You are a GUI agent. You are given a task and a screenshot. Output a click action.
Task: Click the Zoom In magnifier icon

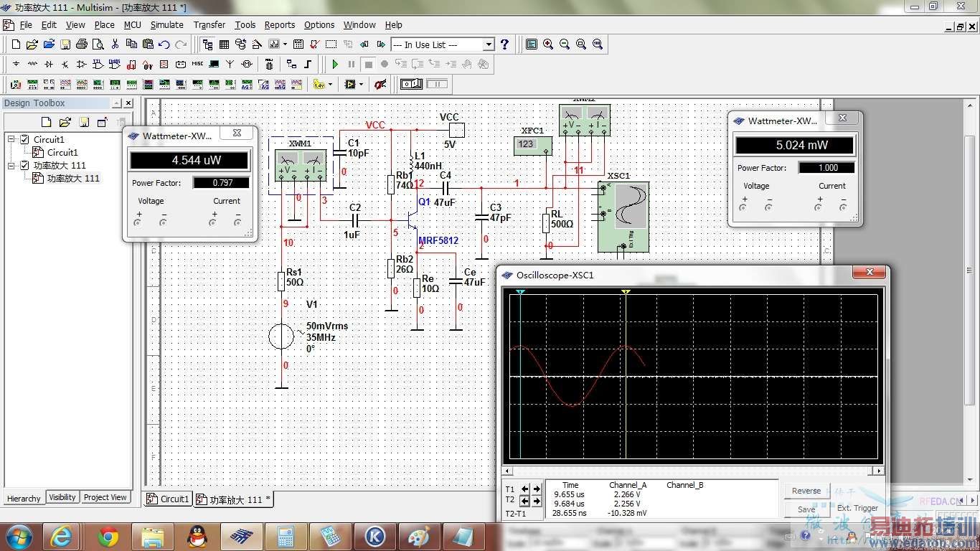click(x=548, y=44)
